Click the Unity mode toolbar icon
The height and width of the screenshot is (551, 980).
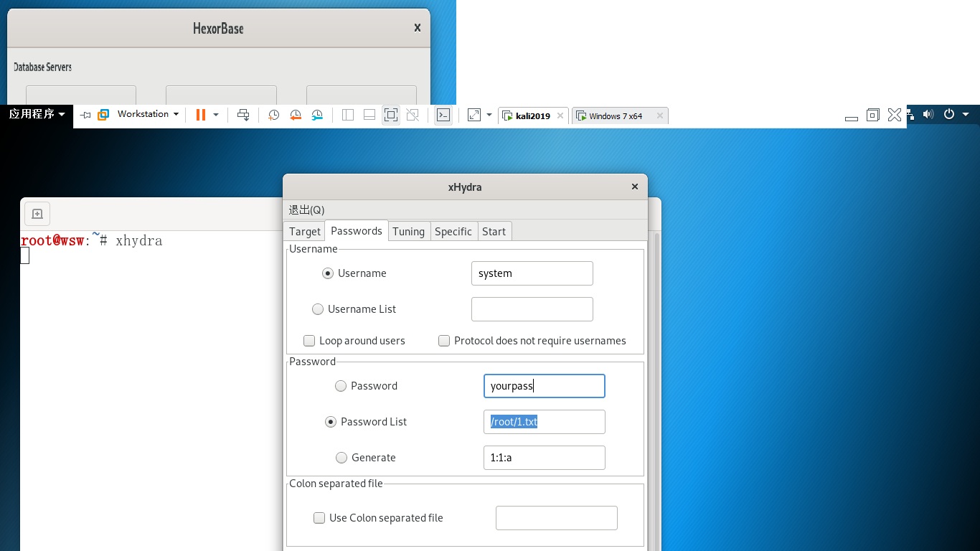(413, 115)
